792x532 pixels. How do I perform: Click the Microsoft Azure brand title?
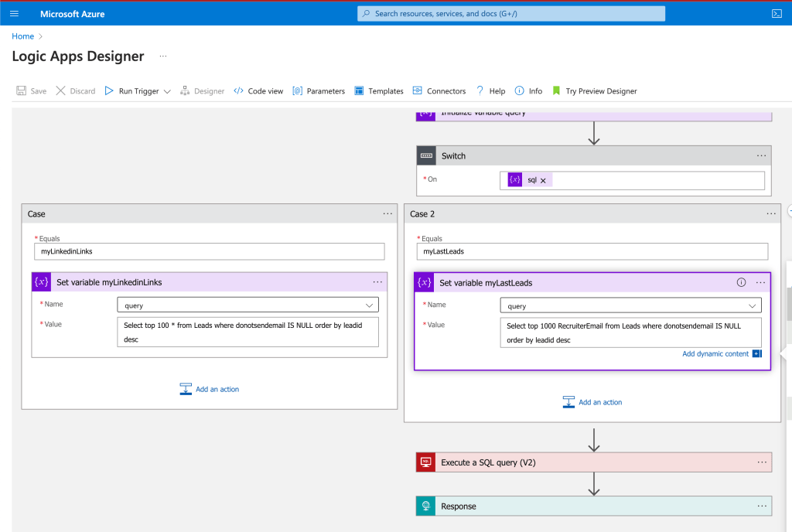pos(72,14)
